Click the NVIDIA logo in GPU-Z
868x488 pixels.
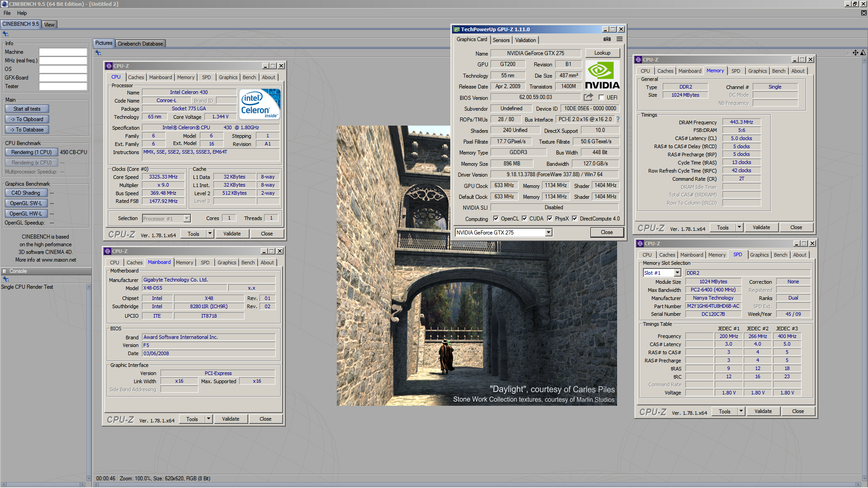(x=602, y=75)
